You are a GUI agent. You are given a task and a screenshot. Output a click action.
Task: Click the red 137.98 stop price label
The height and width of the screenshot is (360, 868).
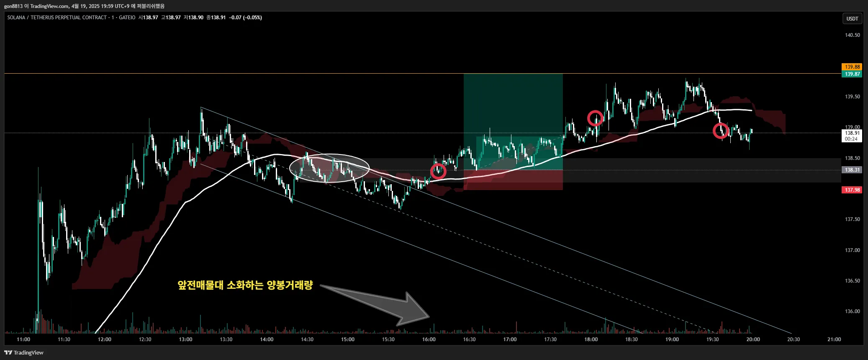[852, 190]
